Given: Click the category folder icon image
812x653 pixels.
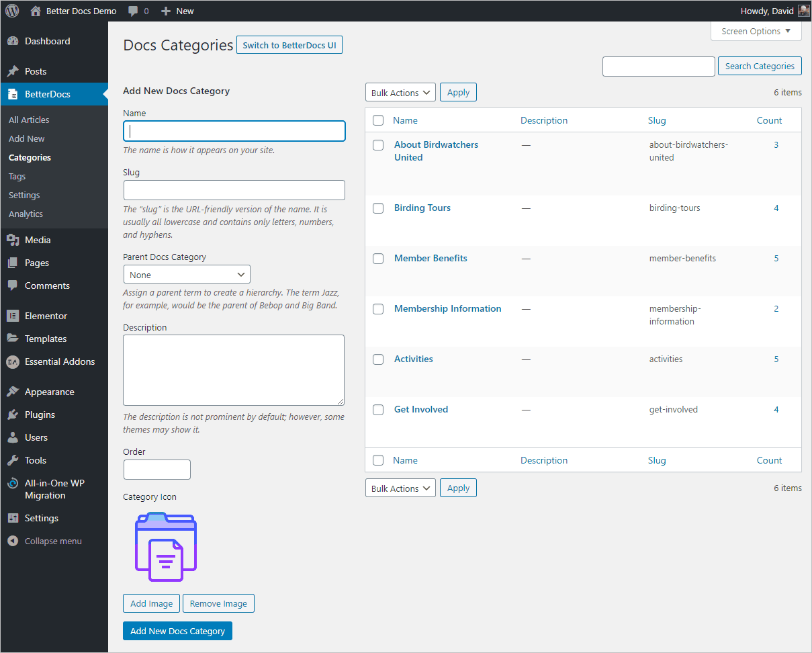Looking at the screenshot, I should point(166,547).
